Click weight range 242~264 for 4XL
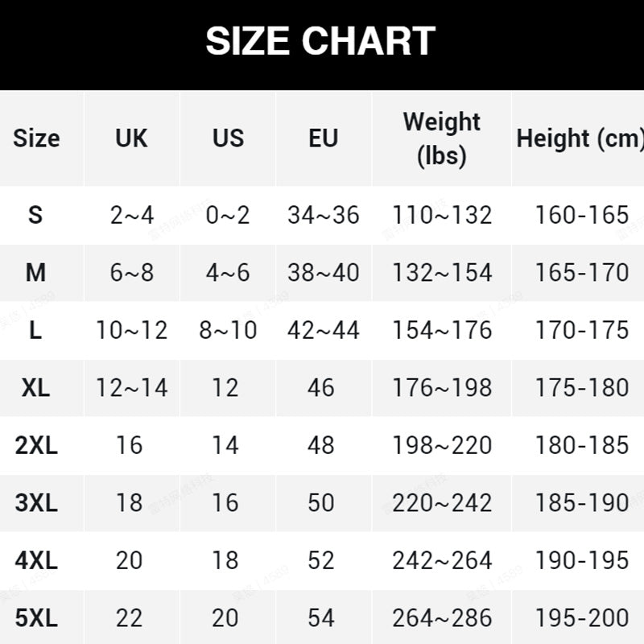 coord(442,560)
